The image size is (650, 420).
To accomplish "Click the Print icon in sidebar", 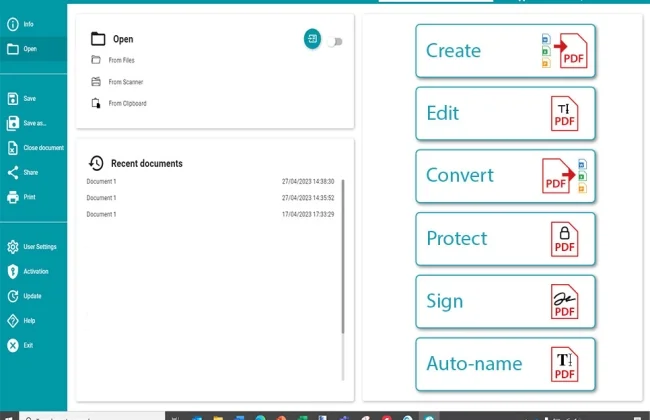I will click(x=12, y=197).
